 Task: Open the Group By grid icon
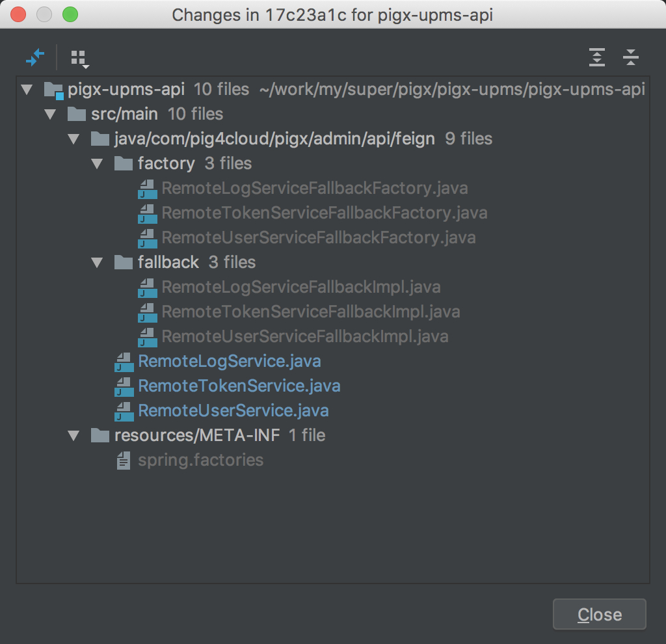tap(80, 59)
